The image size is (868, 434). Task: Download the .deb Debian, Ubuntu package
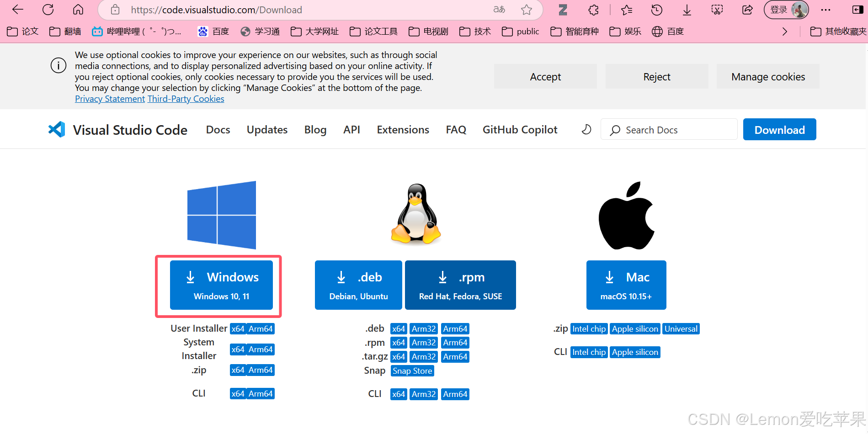[x=358, y=285]
